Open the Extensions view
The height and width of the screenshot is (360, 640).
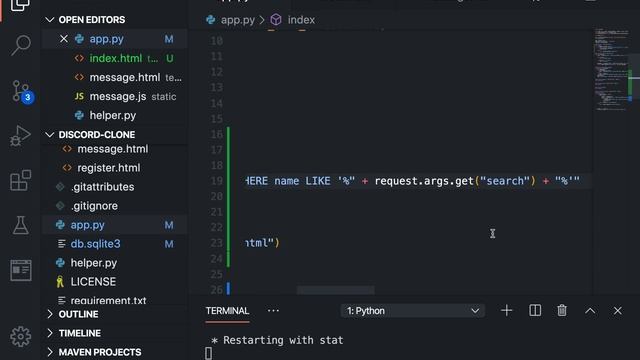[x=20, y=180]
